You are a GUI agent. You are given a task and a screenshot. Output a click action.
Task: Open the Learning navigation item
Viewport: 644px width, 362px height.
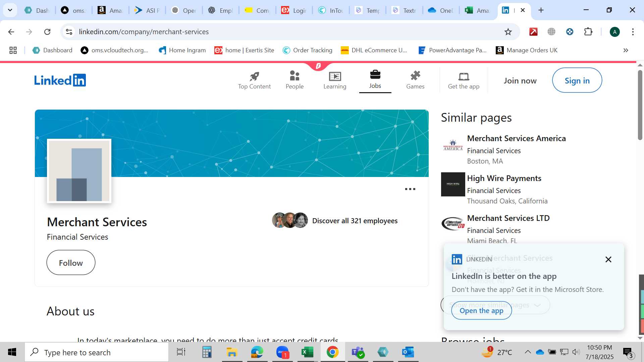tap(335, 80)
